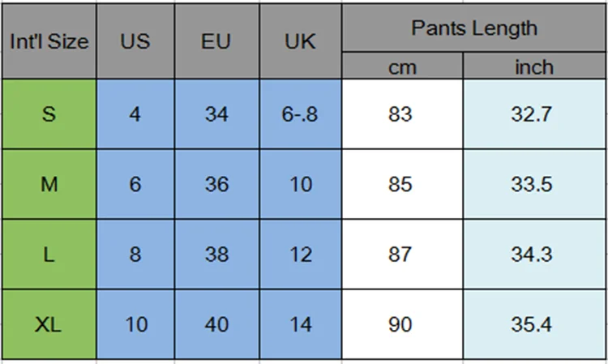Select the EU 36 cell

pyautogui.click(x=216, y=184)
